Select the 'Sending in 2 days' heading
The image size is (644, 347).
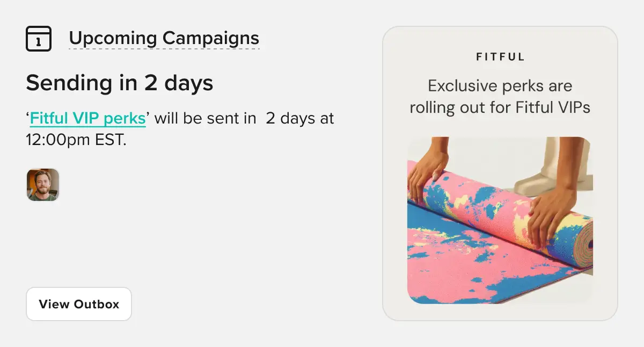coord(120,83)
